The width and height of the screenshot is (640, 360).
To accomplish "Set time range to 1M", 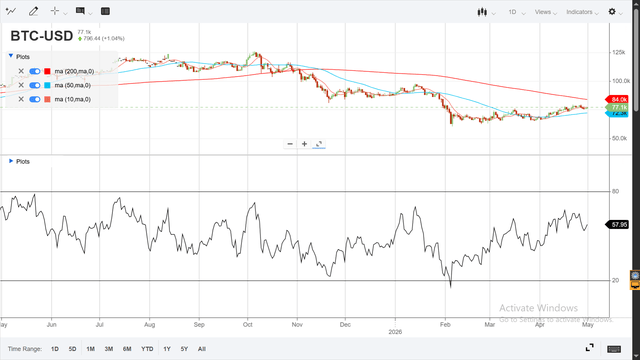I will pyautogui.click(x=91, y=349).
